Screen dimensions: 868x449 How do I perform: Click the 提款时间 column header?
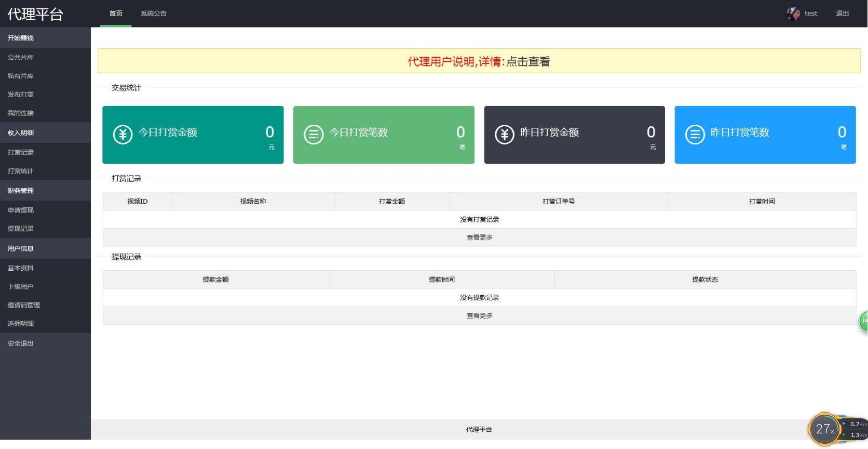(x=442, y=280)
